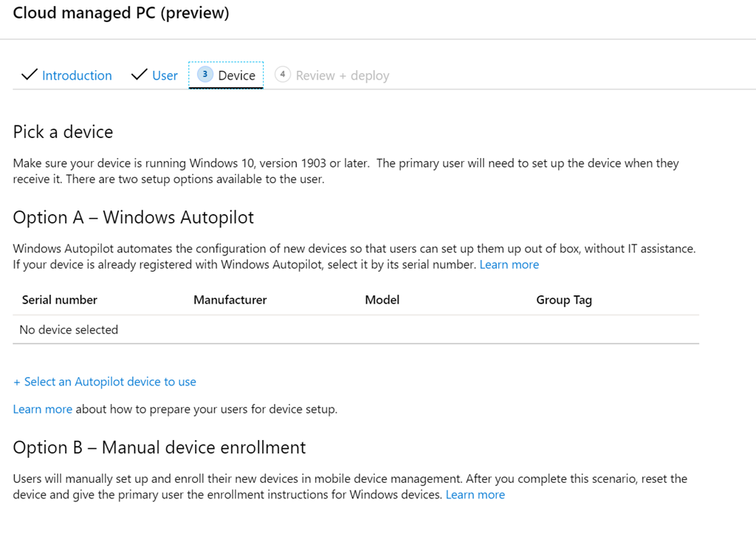756x542 pixels.
Task: Click the Serial number column header
Action: pos(60,300)
